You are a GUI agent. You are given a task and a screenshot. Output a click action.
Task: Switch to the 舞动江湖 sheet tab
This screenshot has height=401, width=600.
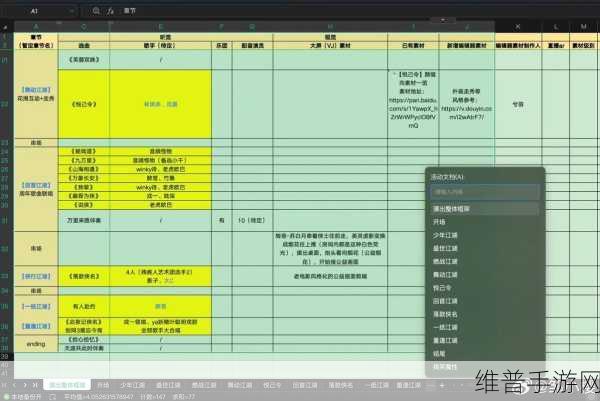[240, 385]
